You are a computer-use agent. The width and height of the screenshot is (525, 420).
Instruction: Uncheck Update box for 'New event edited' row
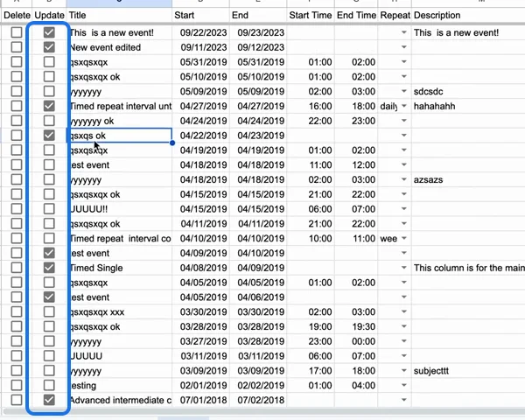(x=49, y=47)
